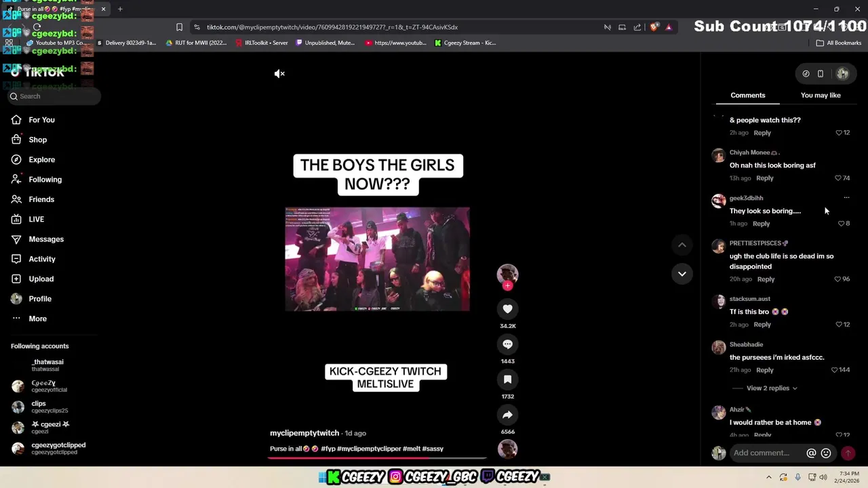Like stacksum.aust comment heart
The width and height of the screenshot is (868, 488).
[839, 325]
